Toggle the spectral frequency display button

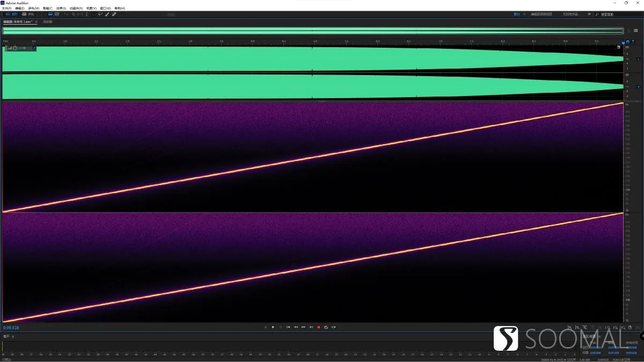click(x=50, y=14)
